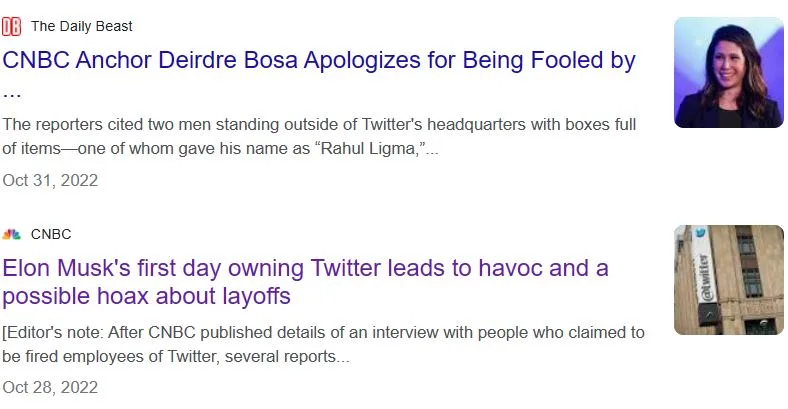The width and height of the screenshot is (788, 409).
Task: Click 'possible hoax about layoffs' headline line
Action: [146, 296]
